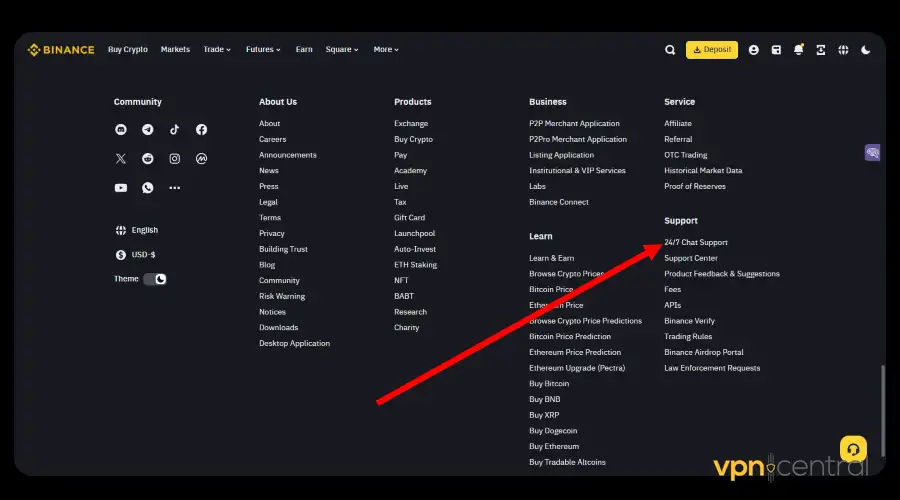This screenshot has width=900, height=500.
Task: Open the floating chat support bubble
Action: (x=853, y=447)
